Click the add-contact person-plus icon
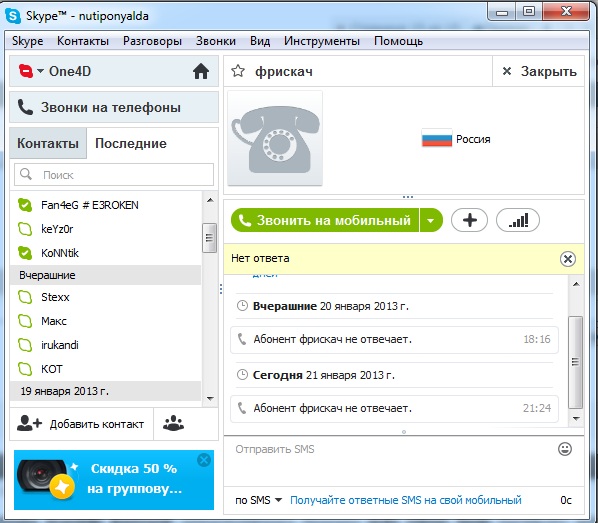This screenshot has width=598, height=523. coord(29,423)
